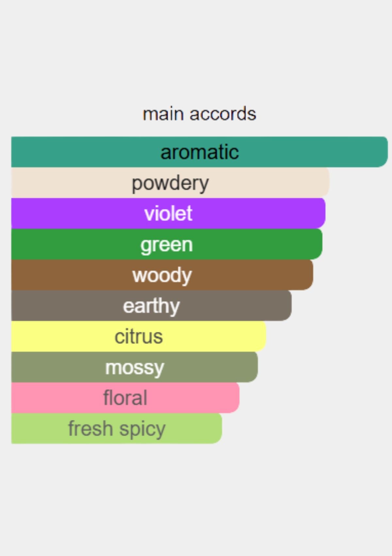Select the gray earthy accord bar

pos(152,305)
